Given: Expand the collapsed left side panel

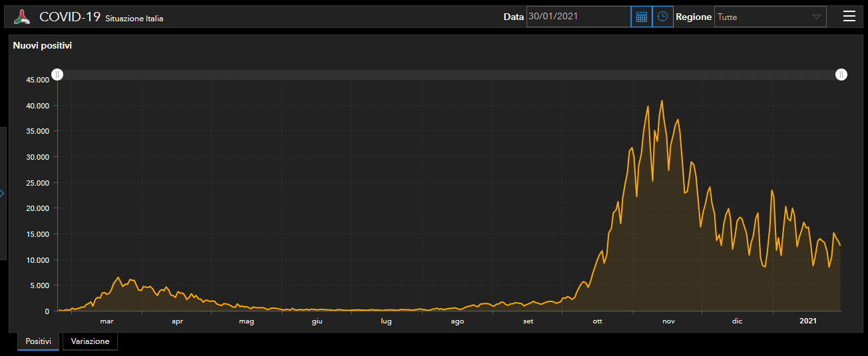Looking at the screenshot, I should coord(3,193).
